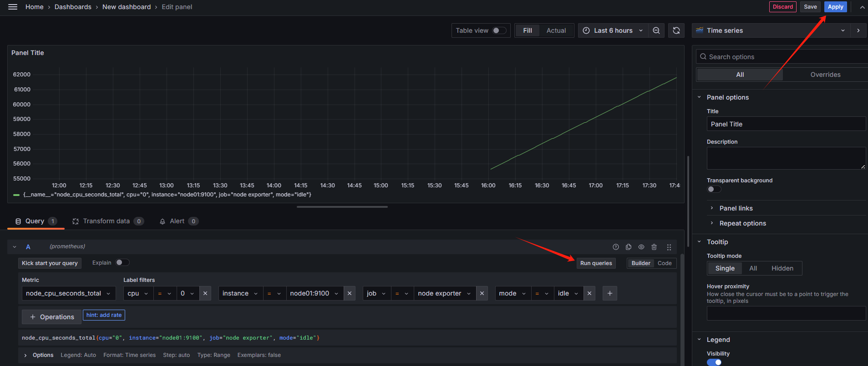The width and height of the screenshot is (868, 366).
Task: Click the Apply button
Action: point(835,7)
